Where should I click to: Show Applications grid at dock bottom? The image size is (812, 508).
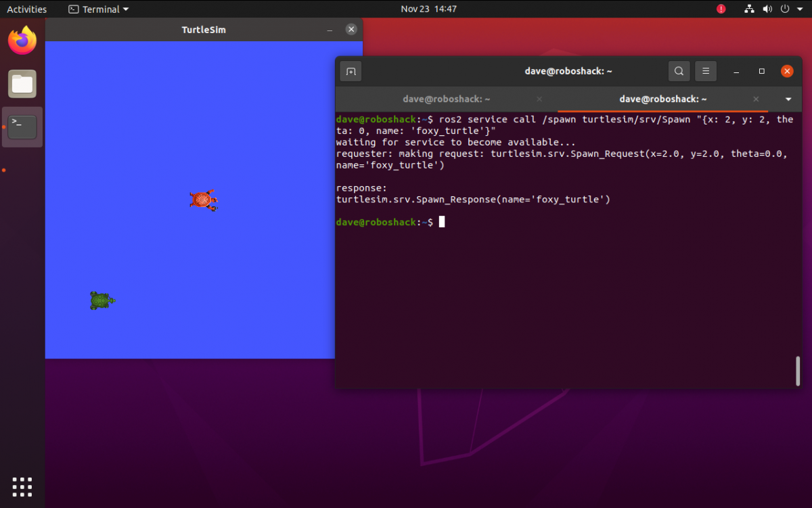pyautogui.click(x=22, y=486)
